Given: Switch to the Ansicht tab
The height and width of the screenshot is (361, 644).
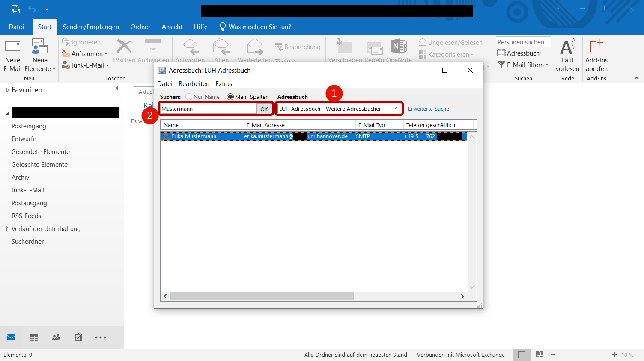Looking at the screenshot, I should coord(172,27).
